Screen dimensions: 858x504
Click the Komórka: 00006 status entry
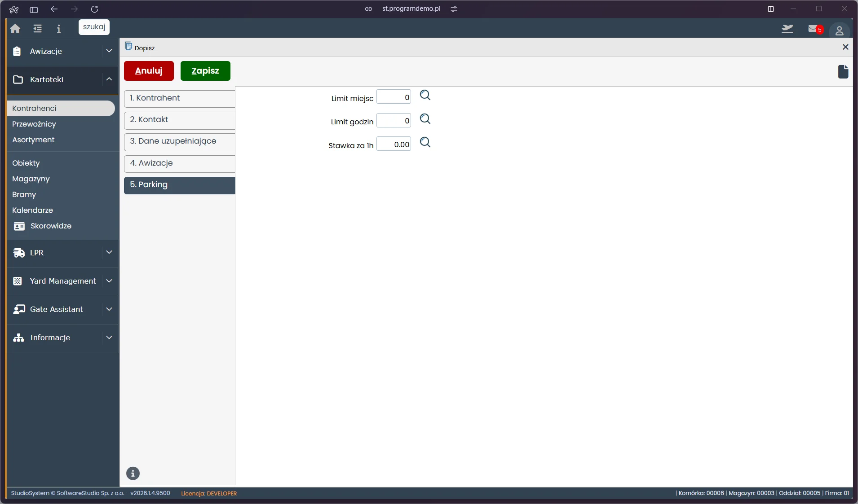point(701,493)
